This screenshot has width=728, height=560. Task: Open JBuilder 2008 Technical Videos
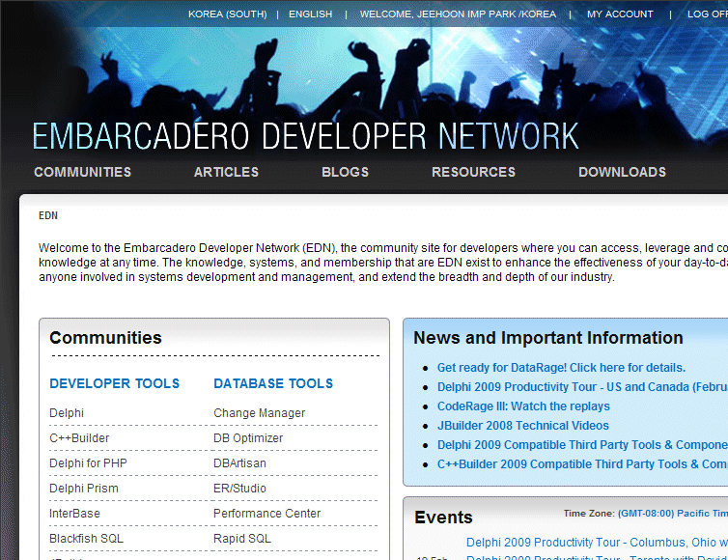(522, 426)
